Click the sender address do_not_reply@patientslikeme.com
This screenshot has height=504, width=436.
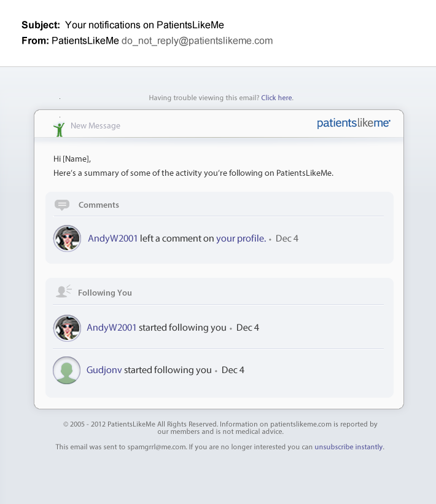click(x=197, y=41)
